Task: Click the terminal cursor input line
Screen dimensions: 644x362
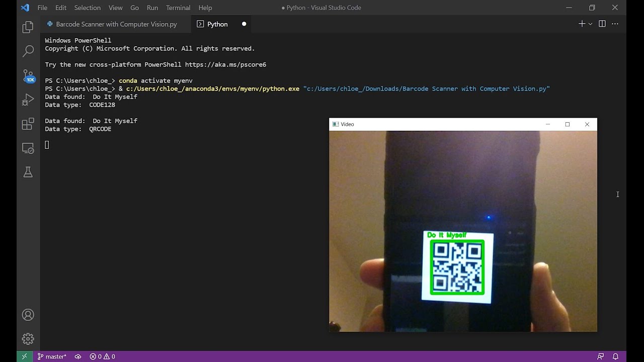Action: pyautogui.click(x=47, y=145)
